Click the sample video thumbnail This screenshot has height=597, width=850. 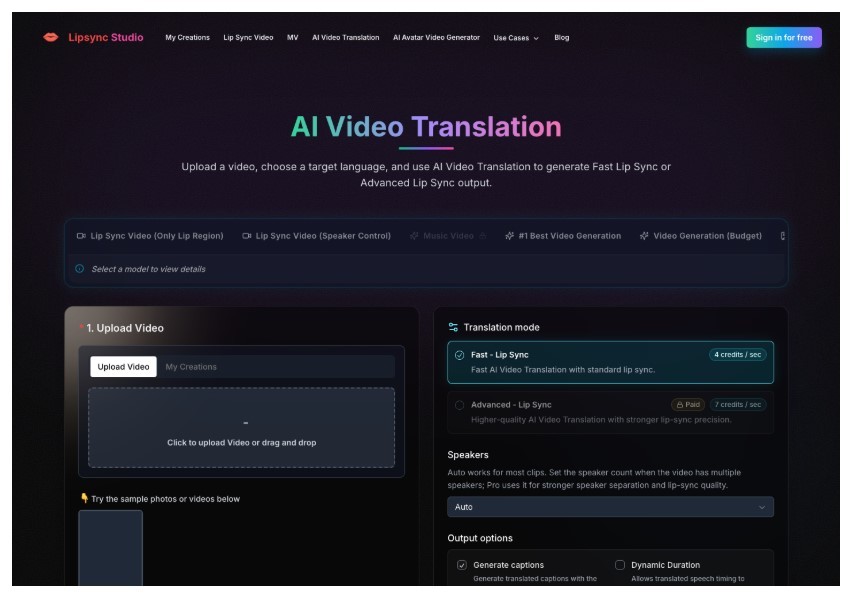tap(111, 548)
